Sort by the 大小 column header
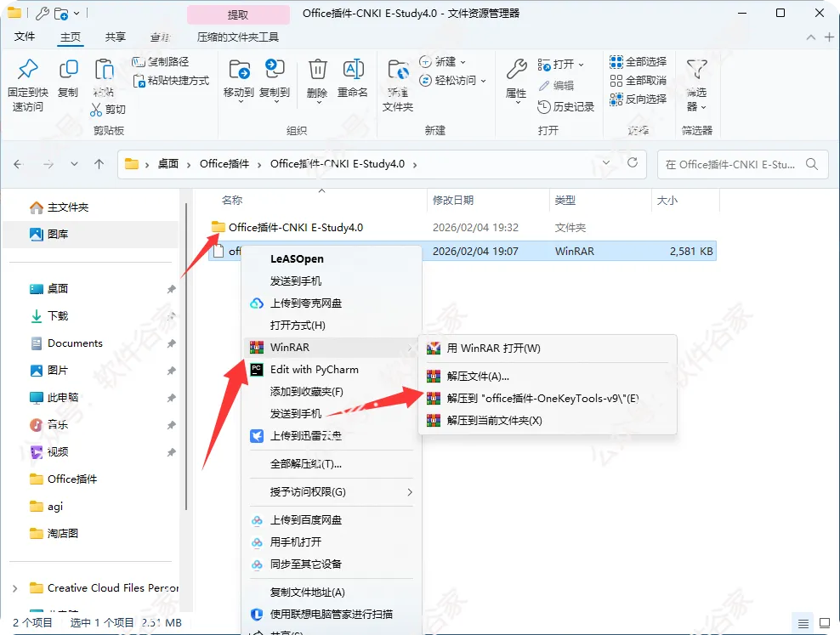This screenshot has height=635, width=840. click(667, 201)
